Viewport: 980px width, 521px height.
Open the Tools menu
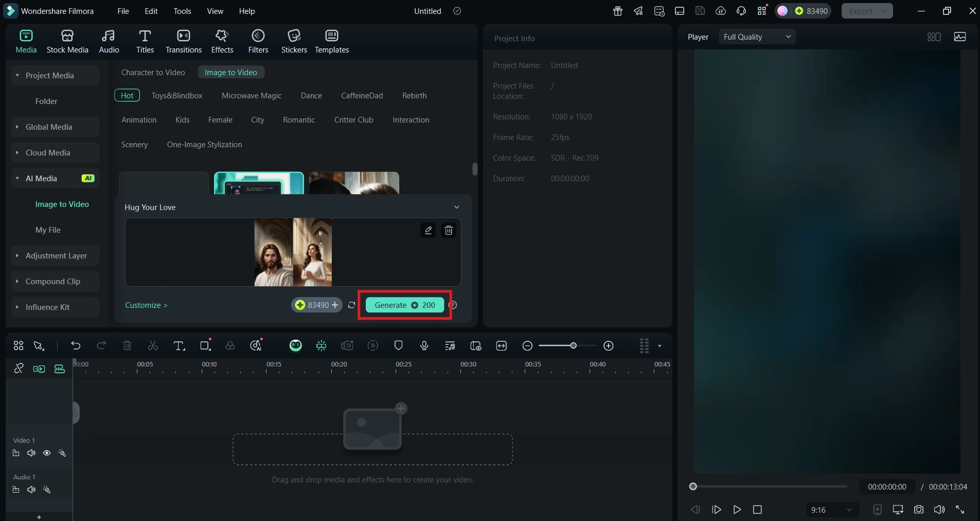click(x=182, y=11)
